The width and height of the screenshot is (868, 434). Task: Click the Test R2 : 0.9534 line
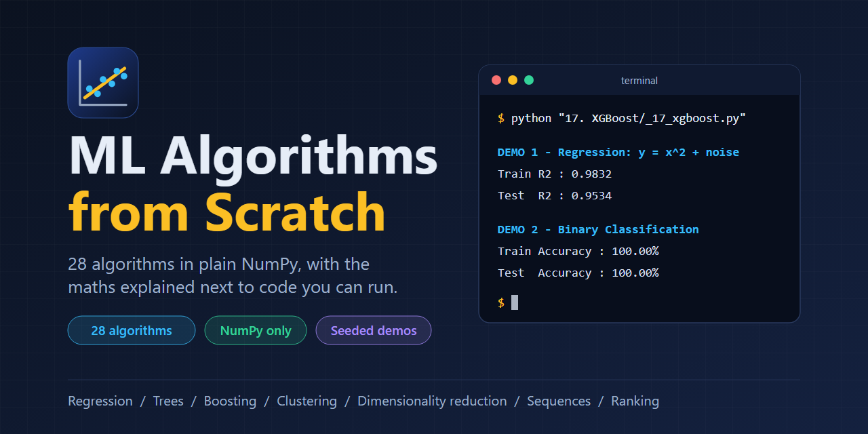coord(555,195)
